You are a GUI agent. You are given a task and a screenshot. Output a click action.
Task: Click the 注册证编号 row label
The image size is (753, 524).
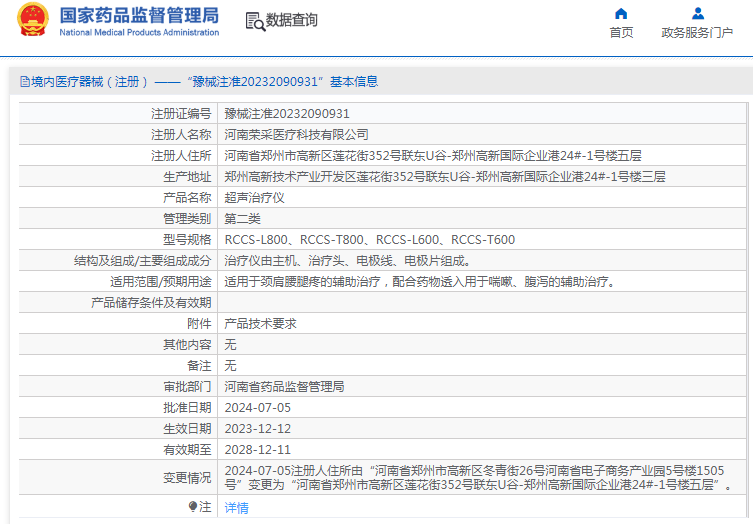(x=181, y=114)
